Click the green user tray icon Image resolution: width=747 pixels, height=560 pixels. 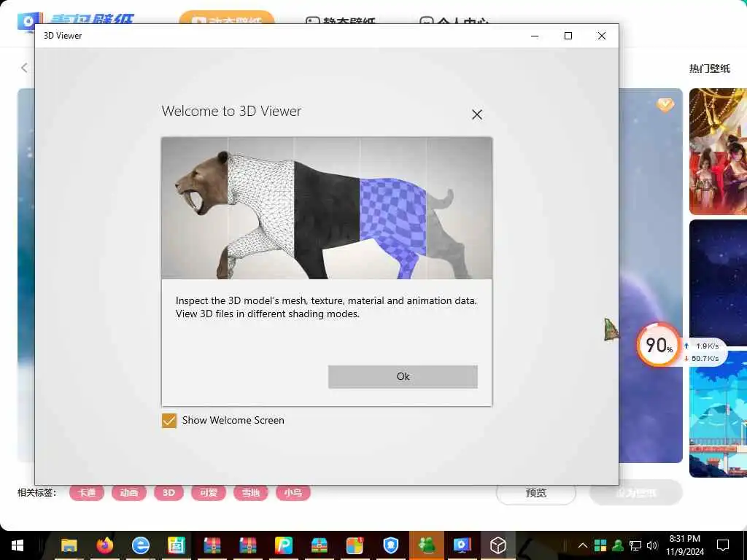618,545
